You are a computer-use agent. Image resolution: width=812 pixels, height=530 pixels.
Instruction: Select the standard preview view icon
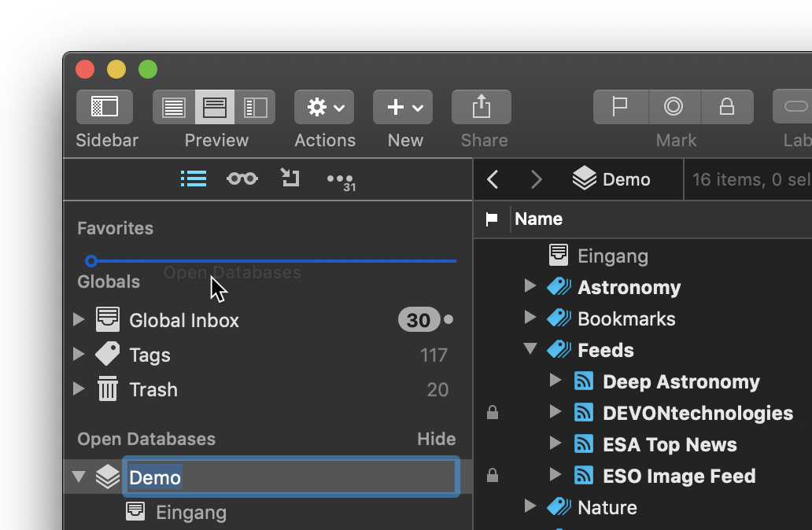pyautogui.click(x=214, y=107)
